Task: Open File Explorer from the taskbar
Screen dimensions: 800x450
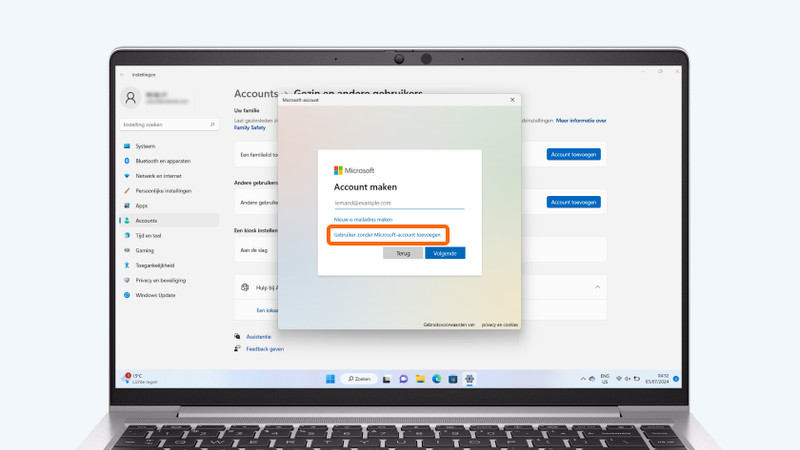Action: coord(420,379)
